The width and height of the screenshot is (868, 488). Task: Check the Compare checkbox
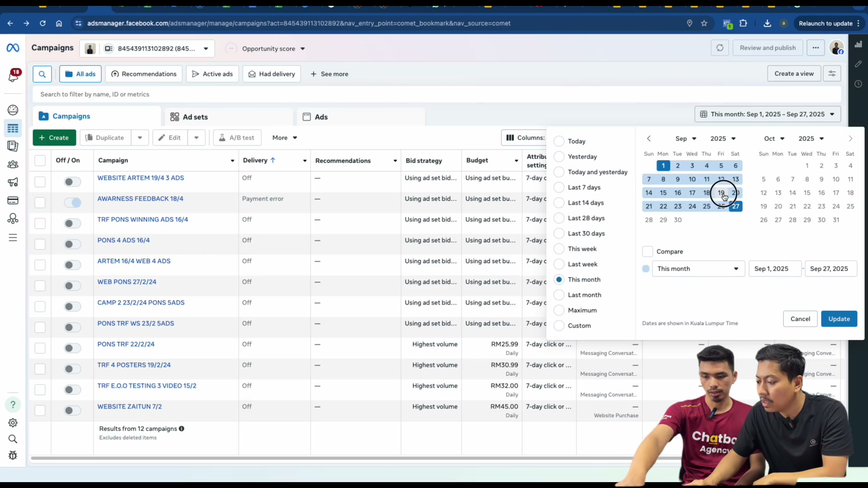coord(647,252)
